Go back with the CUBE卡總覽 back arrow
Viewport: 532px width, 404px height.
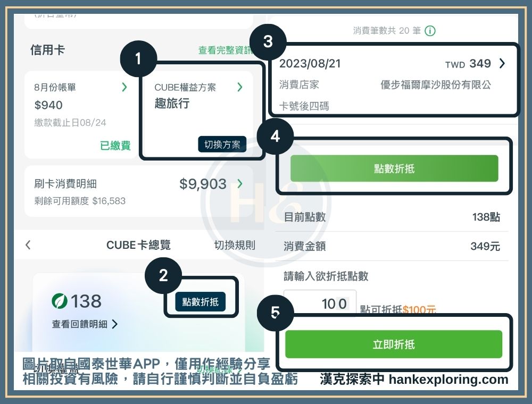click(28, 245)
